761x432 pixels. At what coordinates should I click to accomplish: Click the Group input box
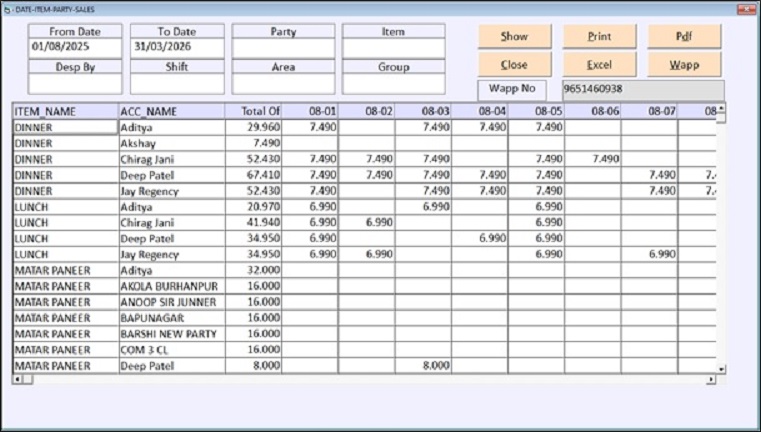coord(394,83)
